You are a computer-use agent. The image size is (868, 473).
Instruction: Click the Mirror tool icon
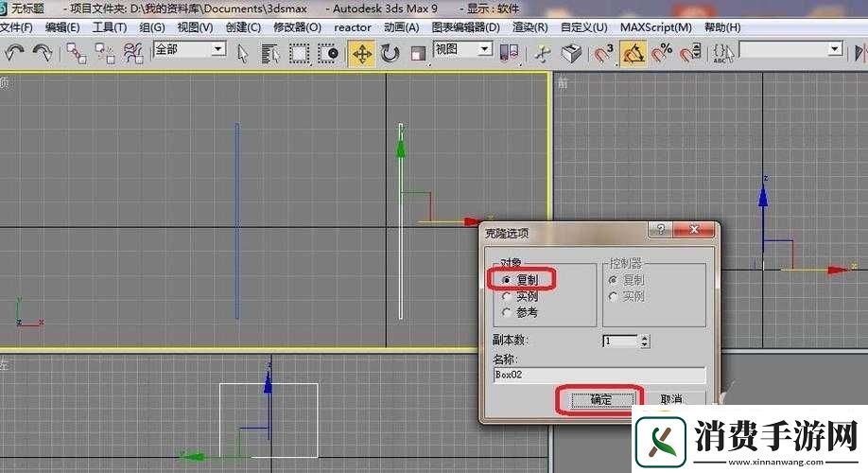click(859, 53)
